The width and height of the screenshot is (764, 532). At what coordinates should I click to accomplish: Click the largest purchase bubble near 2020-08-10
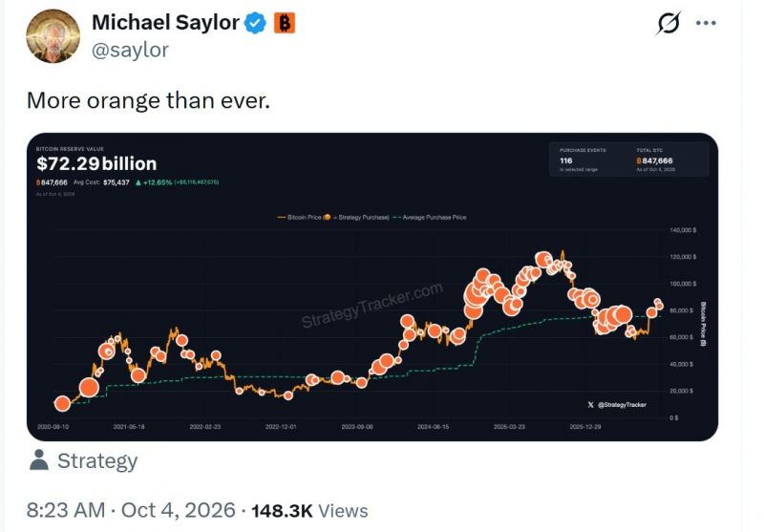(62, 403)
